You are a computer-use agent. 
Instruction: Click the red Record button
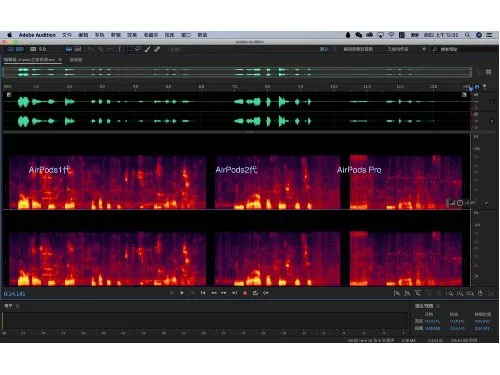245,293
